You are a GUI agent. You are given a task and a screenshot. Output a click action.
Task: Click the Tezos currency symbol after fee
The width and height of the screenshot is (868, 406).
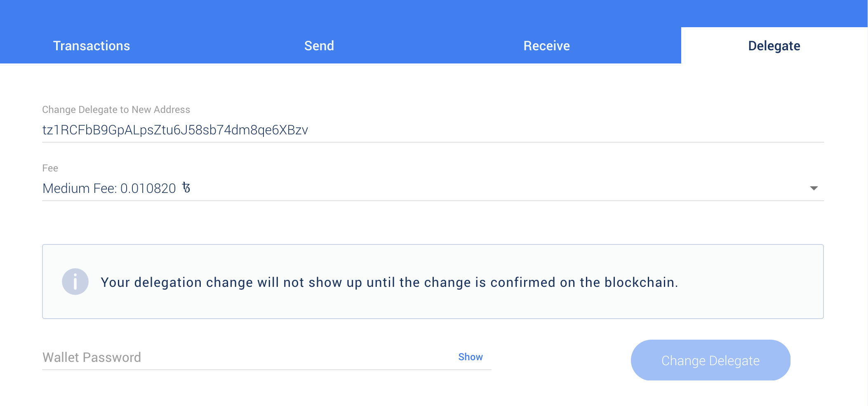(186, 188)
